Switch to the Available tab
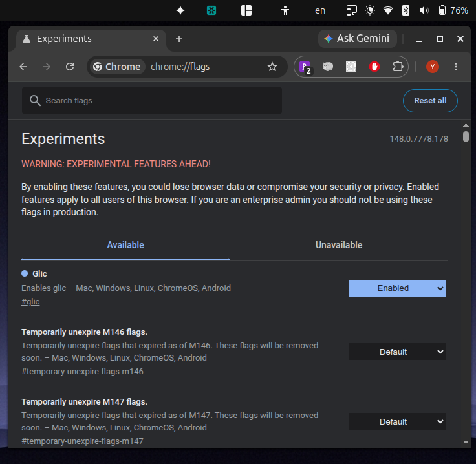 tap(125, 245)
